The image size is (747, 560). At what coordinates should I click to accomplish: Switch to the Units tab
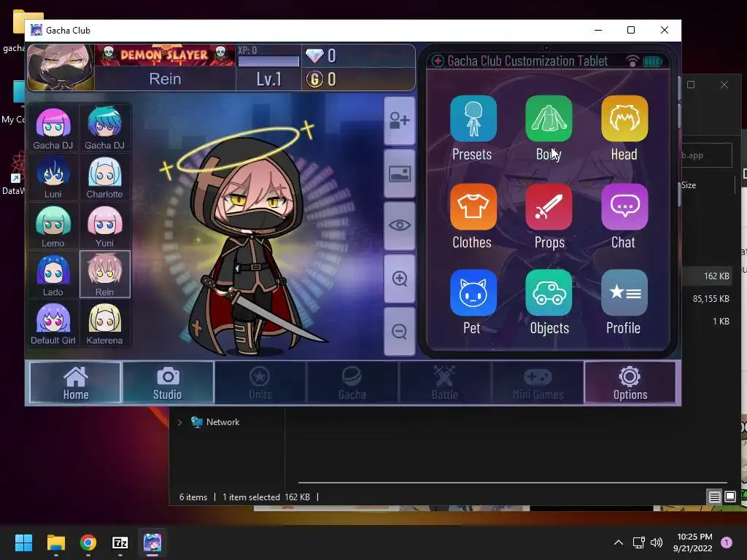click(260, 382)
